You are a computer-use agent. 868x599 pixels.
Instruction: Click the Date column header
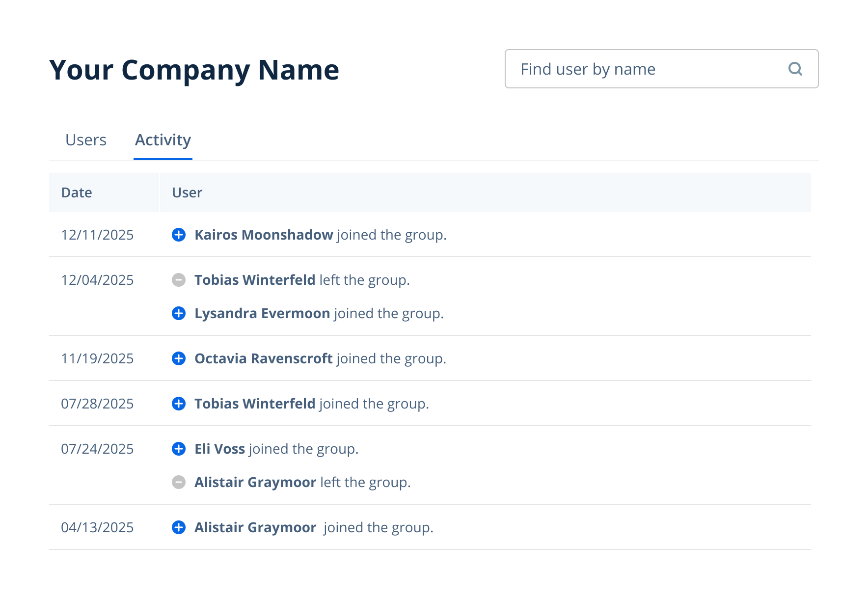coord(77,192)
